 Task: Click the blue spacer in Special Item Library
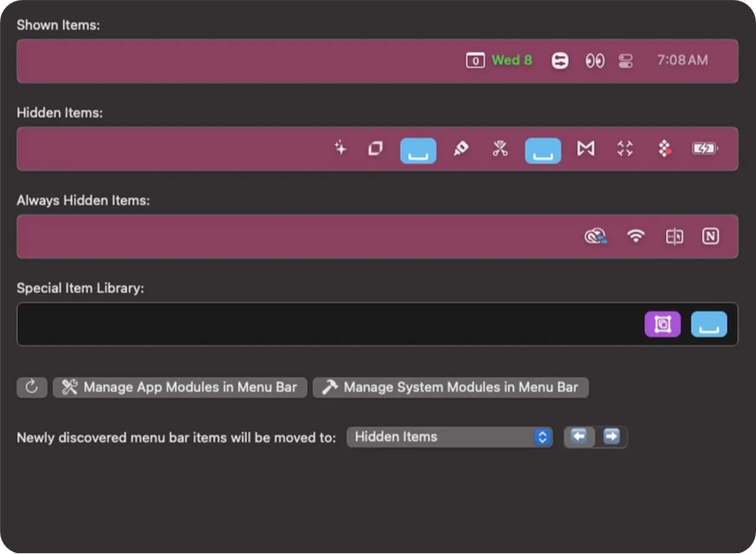pyautogui.click(x=709, y=324)
